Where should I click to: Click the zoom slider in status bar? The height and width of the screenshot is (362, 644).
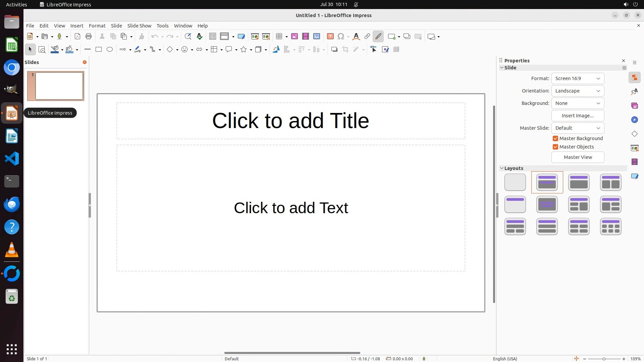point(604,359)
